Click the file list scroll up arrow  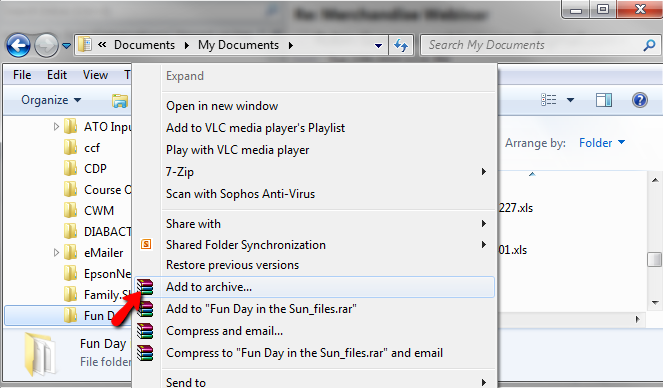click(655, 180)
